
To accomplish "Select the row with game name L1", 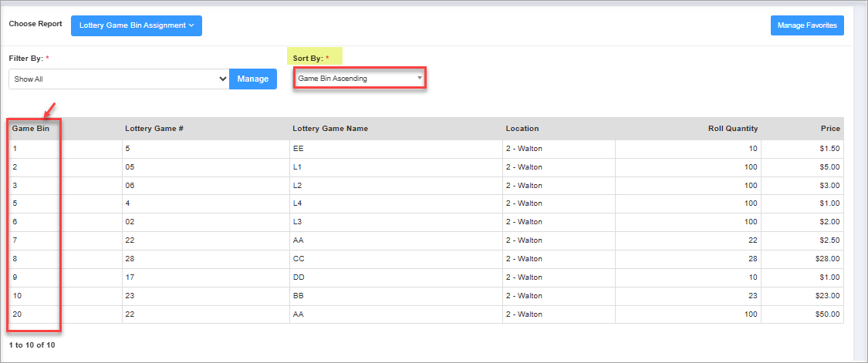I will tap(299, 167).
